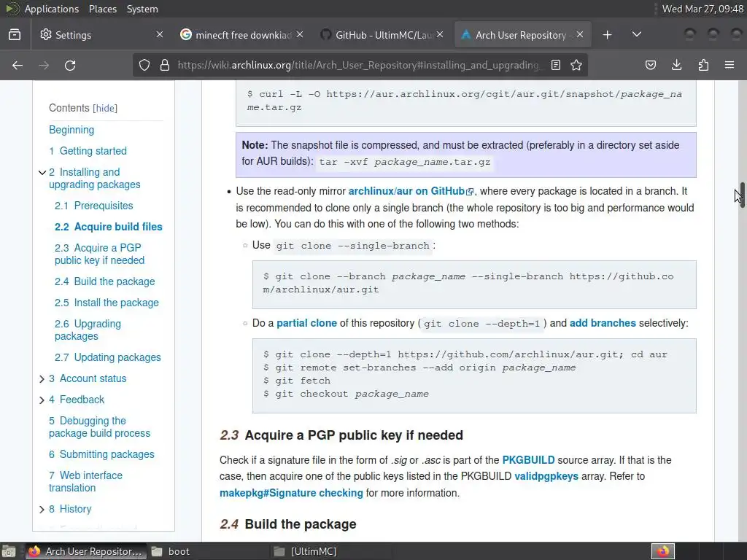This screenshot has height=560, width=747.
Task: Go to 2.4 Build the package in contents
Action: click(x=104, y=281)
